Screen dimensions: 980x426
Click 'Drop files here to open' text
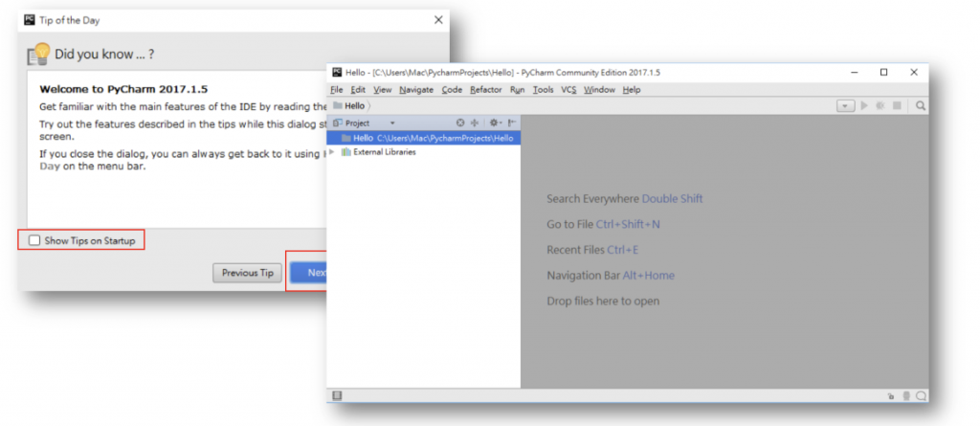[x=603, y=301]
